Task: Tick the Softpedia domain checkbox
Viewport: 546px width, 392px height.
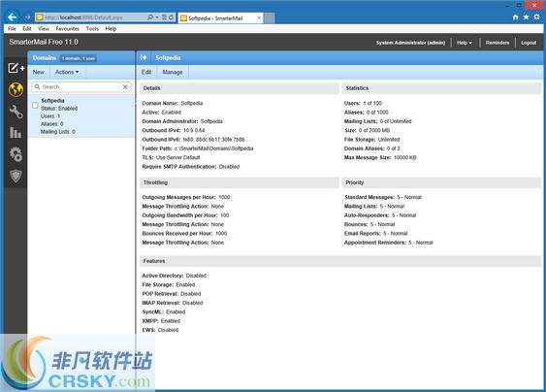Action: click(x=35, y=105)
